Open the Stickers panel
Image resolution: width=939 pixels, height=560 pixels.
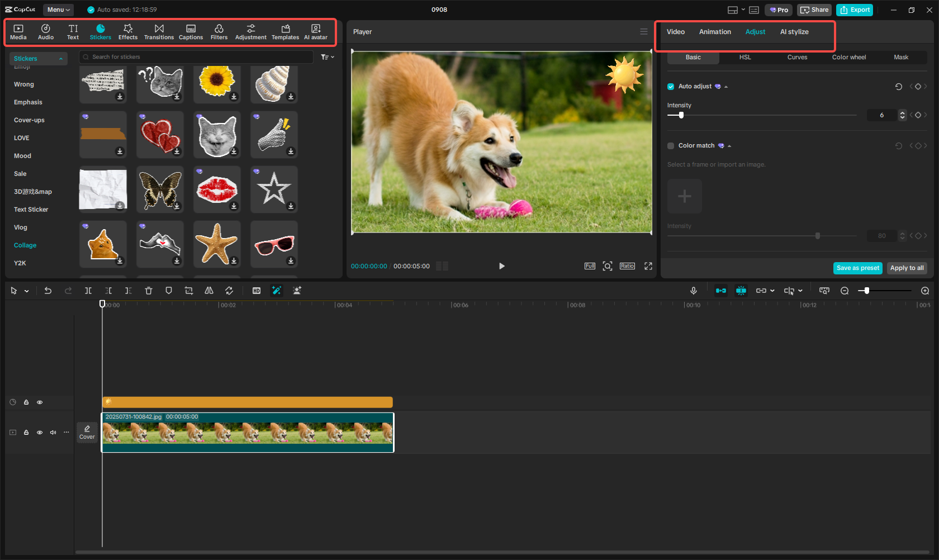coord(101,31)
